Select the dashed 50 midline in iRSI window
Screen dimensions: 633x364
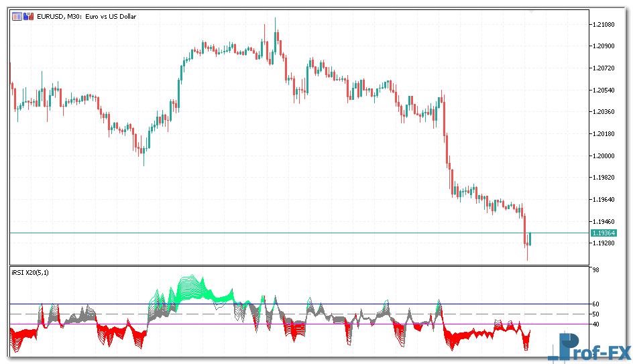[x=201, y=314]
